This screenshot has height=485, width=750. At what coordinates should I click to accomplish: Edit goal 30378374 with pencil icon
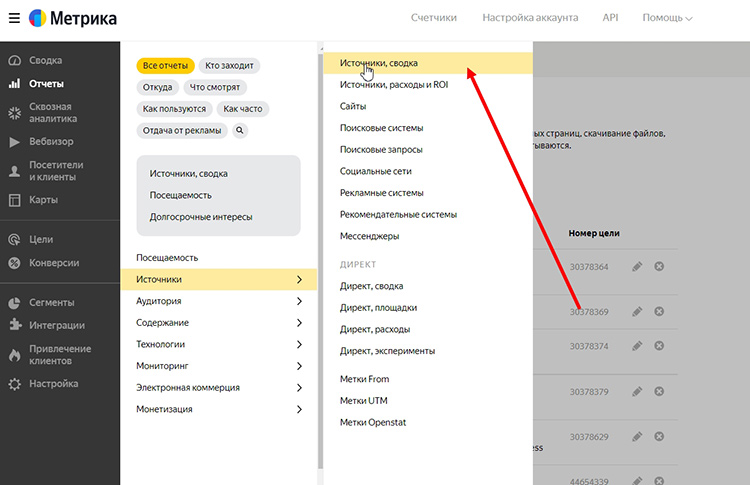[x=637, y=346]
